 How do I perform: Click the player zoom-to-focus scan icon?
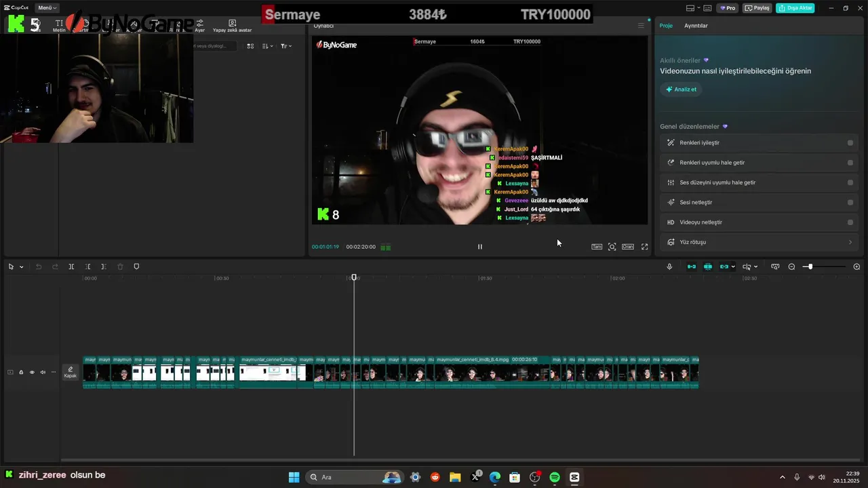[x=612, y=247]
